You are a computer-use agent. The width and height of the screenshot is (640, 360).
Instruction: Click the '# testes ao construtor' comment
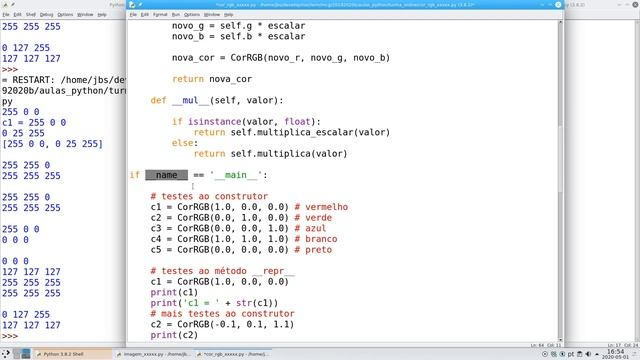coord(209,196)
